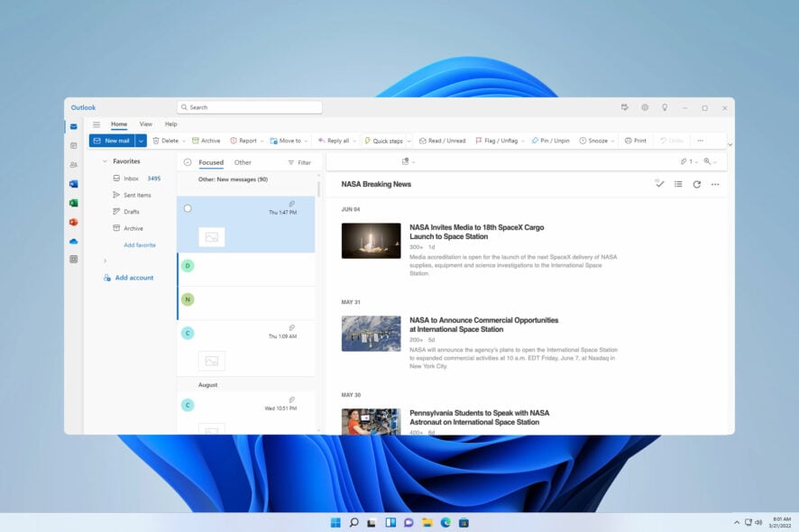The image size is (799, 532).
Task: Toggle Pin/Unpin for the current message
Action: pos(548,140)
